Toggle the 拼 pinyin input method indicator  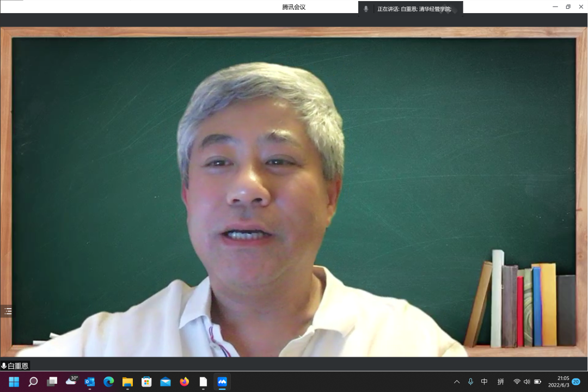point(500,382)
